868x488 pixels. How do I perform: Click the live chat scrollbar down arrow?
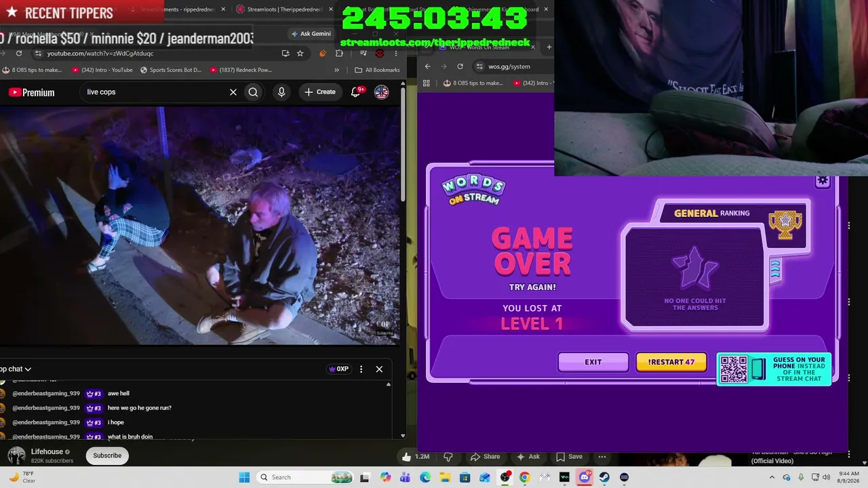coord(403,436)
